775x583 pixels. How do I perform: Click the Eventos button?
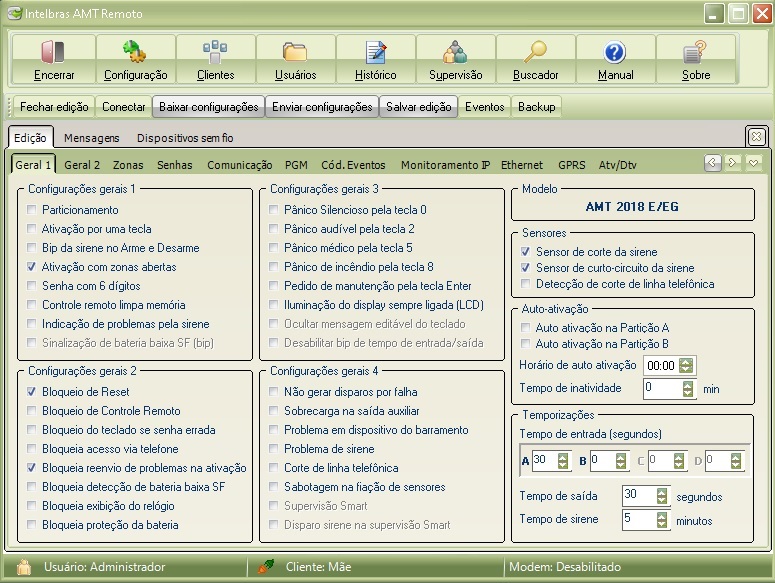(x=484, y=107)
